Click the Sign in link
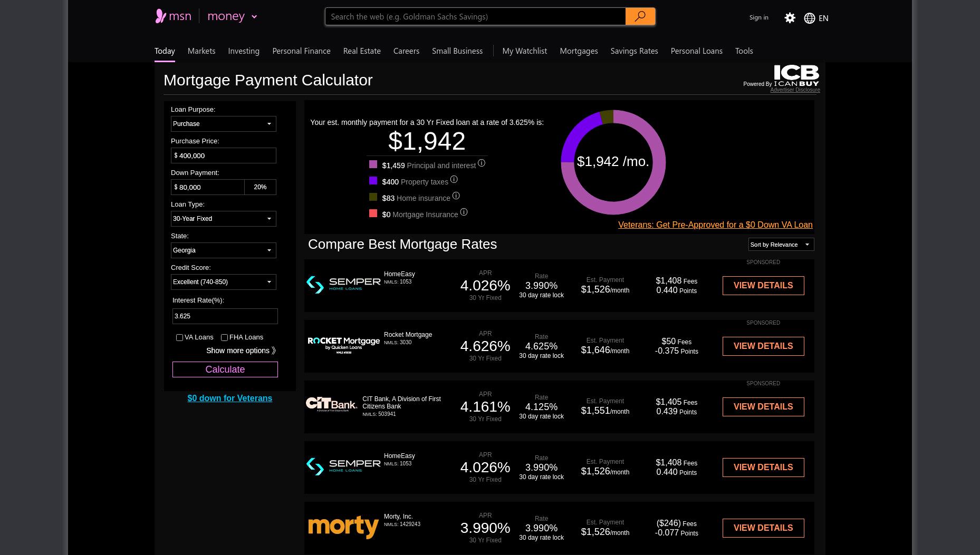 point(758,17)
